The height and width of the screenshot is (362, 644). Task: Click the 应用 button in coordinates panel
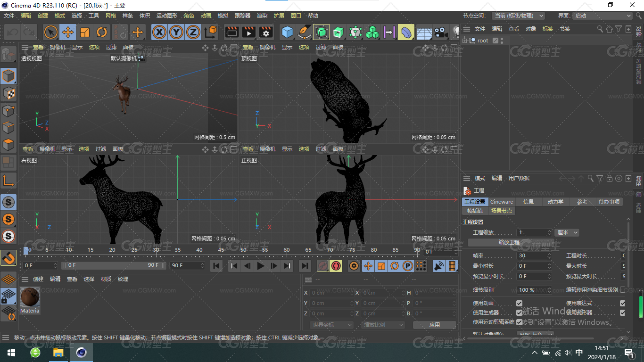434,325
